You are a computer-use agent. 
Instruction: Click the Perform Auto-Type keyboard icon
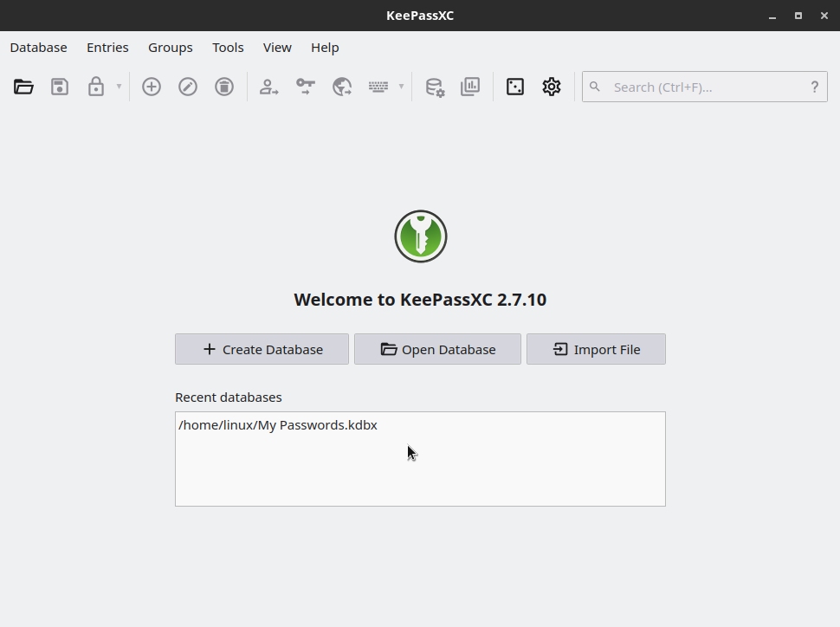[x=378, y=87]
